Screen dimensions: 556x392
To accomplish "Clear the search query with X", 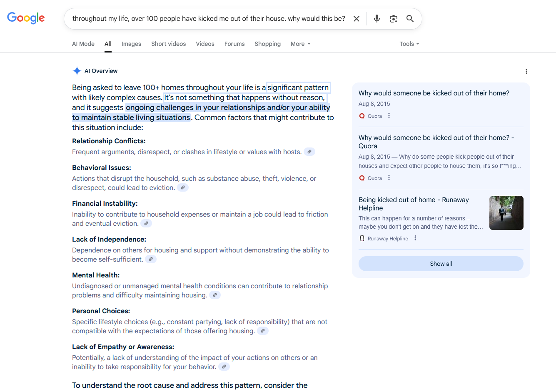I will point(357,19).
